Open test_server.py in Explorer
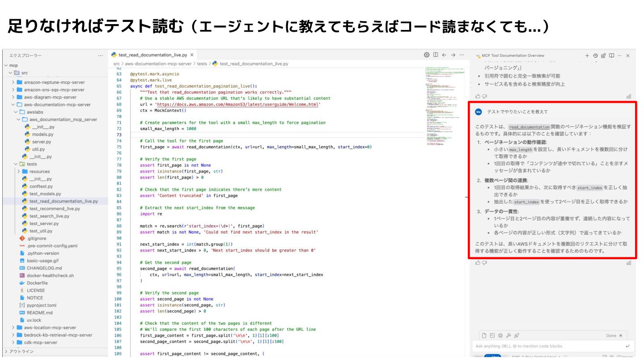Image resolution: width=644 pixels, height=362 pixels. coord(44,223)
